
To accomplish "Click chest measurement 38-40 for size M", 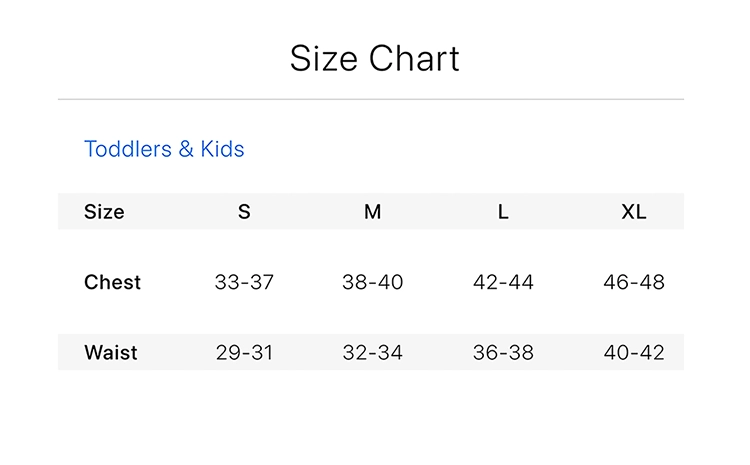I will (x=372, y=282).
